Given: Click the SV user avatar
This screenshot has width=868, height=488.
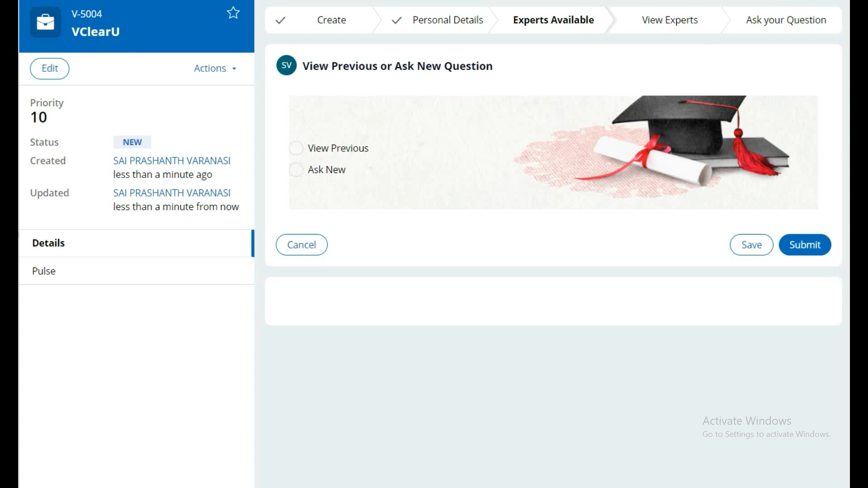Looking at the screenshot, I should [x=286, y=66].
